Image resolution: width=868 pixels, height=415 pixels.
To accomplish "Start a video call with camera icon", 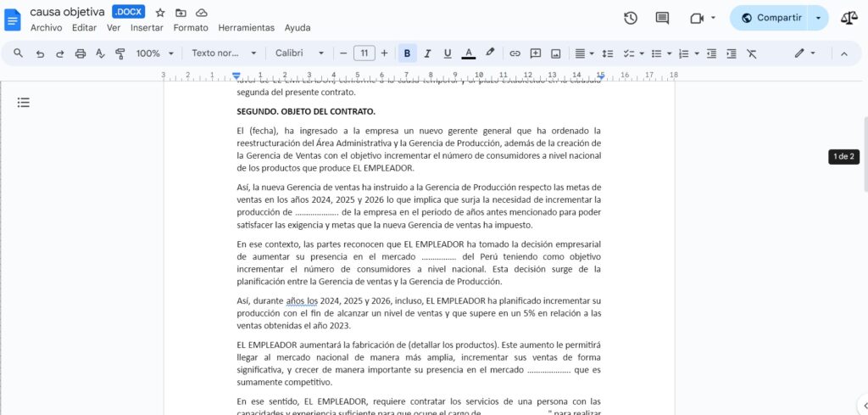I will click(697, 18).
